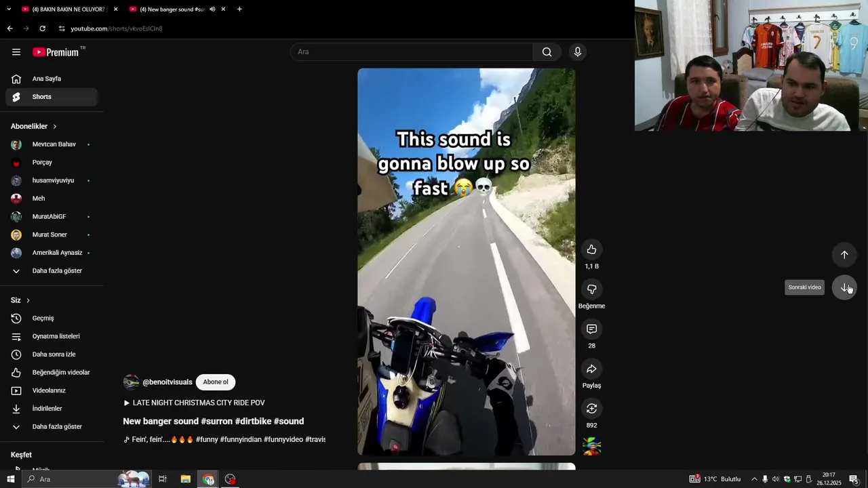The height and width of the screenshot is (488, 868).
Task: Like the Short with thumbs up
Action: (591, 249)
